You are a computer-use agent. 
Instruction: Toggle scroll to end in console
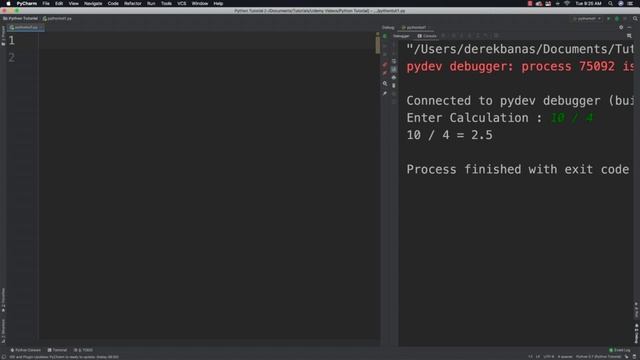(394, 69)
